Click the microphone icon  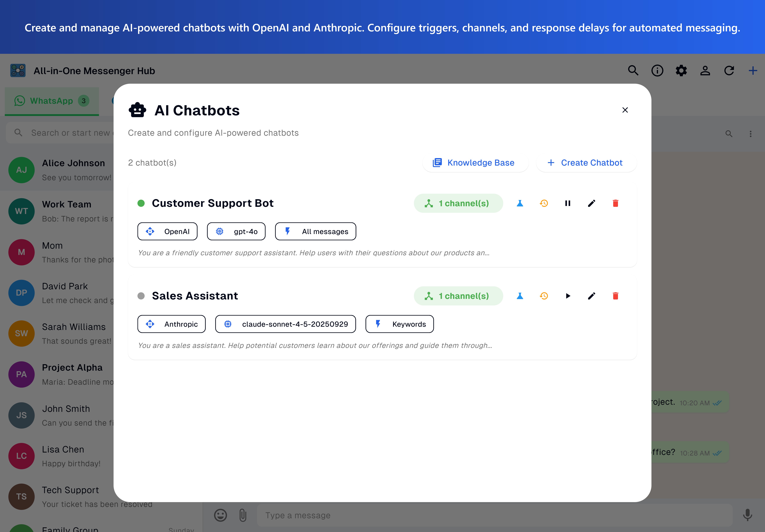pos(748,515)
